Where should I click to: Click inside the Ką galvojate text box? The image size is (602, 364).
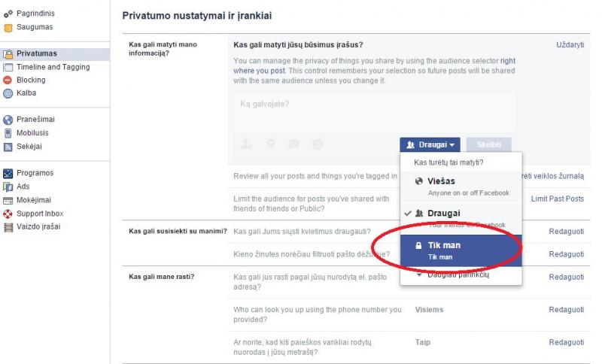[374, 111]
